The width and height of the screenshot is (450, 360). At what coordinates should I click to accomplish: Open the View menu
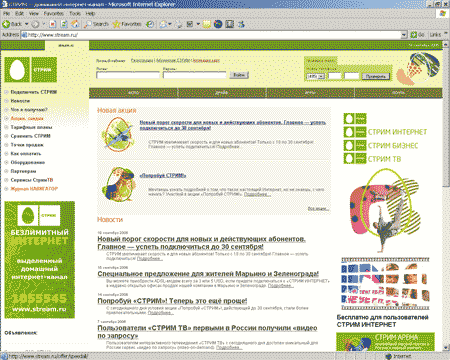pyautogui.click(x=34, y=14)
